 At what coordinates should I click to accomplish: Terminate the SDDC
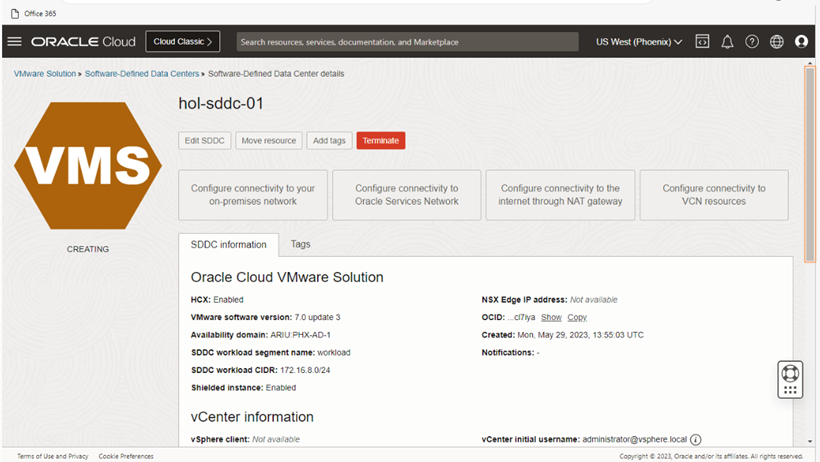click(x=381, y=141)
